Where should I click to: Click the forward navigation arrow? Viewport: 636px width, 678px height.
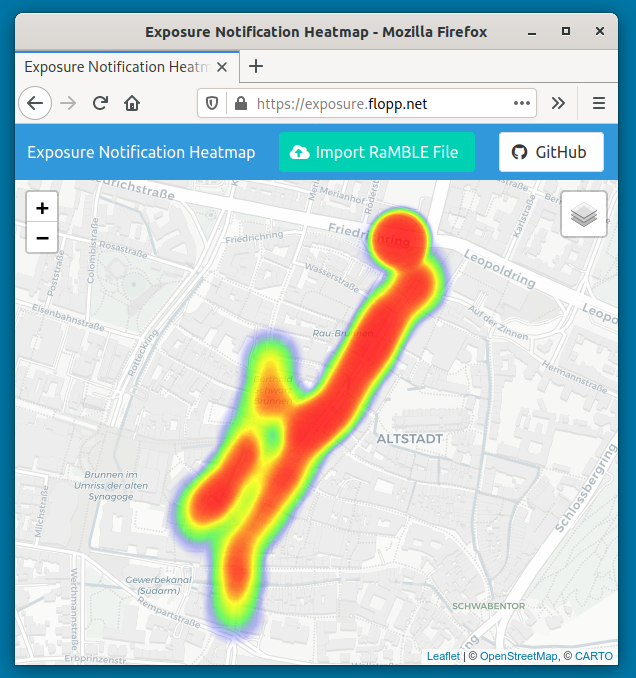coord(68,103)
